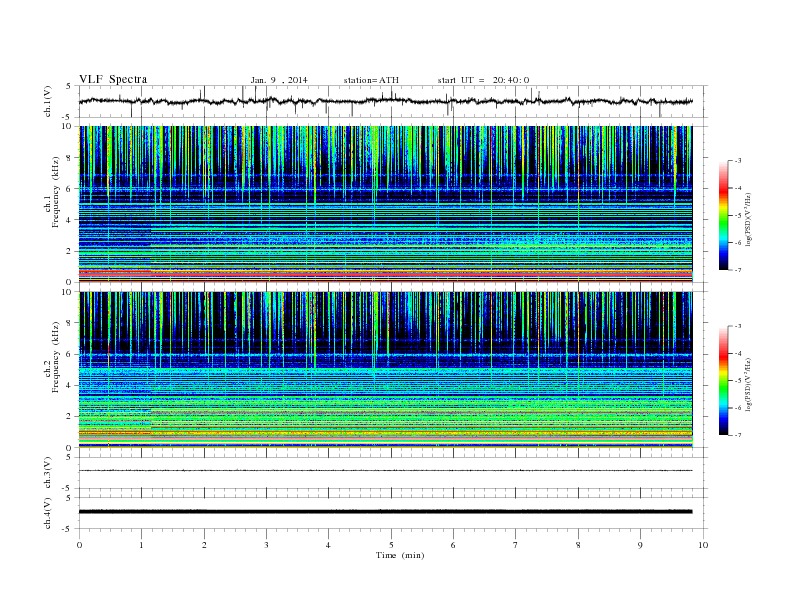This screenshot has height=612, width=792.
Task: Click the ch.1 colorbar "log(PSD)(V²/Hz)" label
Action: tap(749, 220)
